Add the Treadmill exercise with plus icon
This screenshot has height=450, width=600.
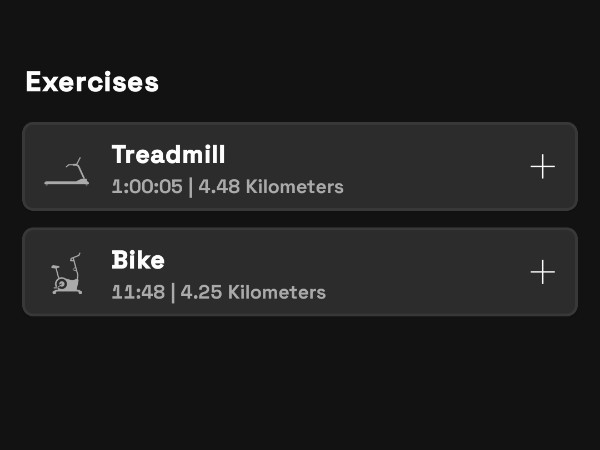tap(542, 166)
